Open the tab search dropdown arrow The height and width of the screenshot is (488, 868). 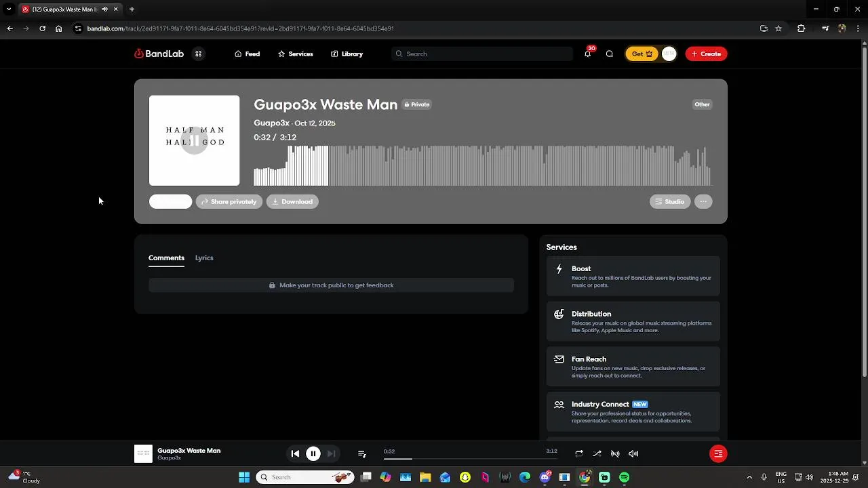(9, 9)
